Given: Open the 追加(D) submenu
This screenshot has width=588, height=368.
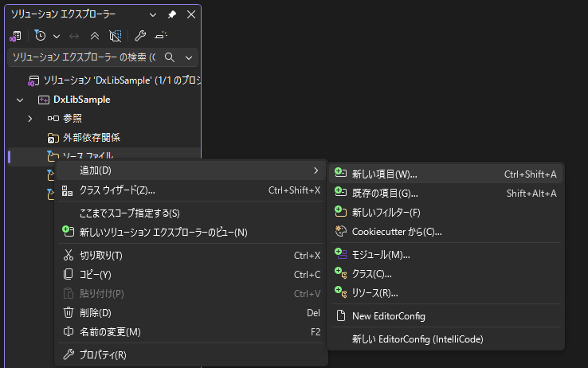Looking at the screenshot, I should click(x=191, y=170).
